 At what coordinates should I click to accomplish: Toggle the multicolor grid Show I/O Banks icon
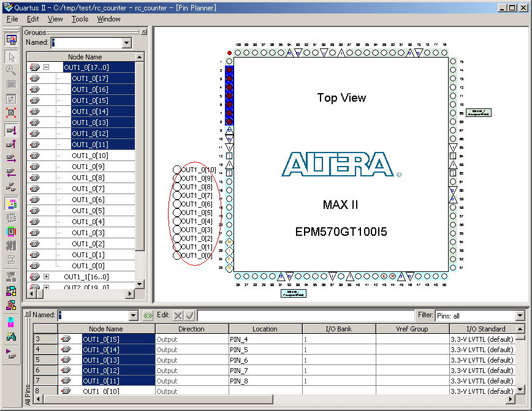(11, 204)
